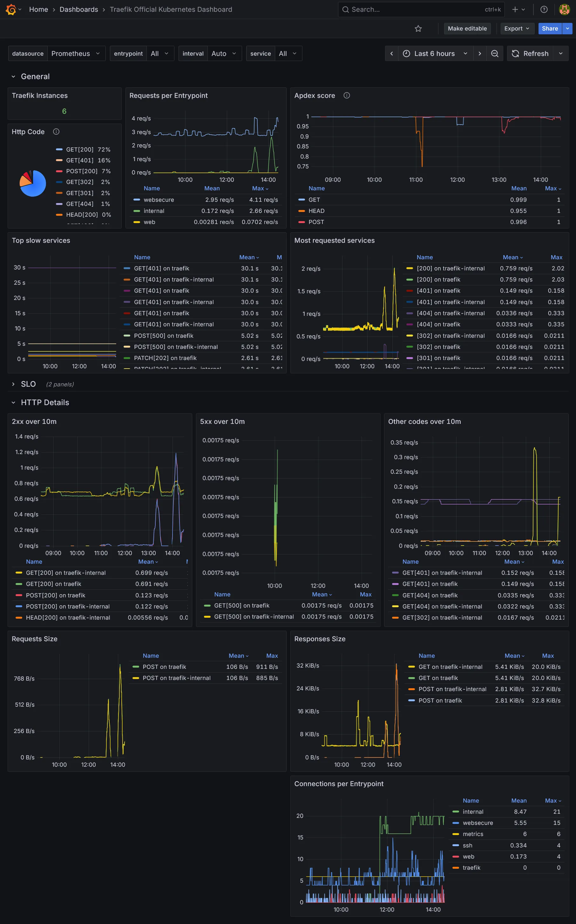This screenshot has width=576, height=924.
Task: Star this dashboard as favorite
Action: [418, 28]
